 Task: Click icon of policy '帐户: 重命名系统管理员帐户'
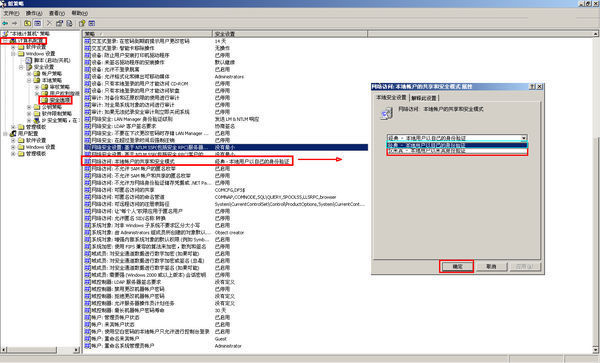[x=87, y=346]
